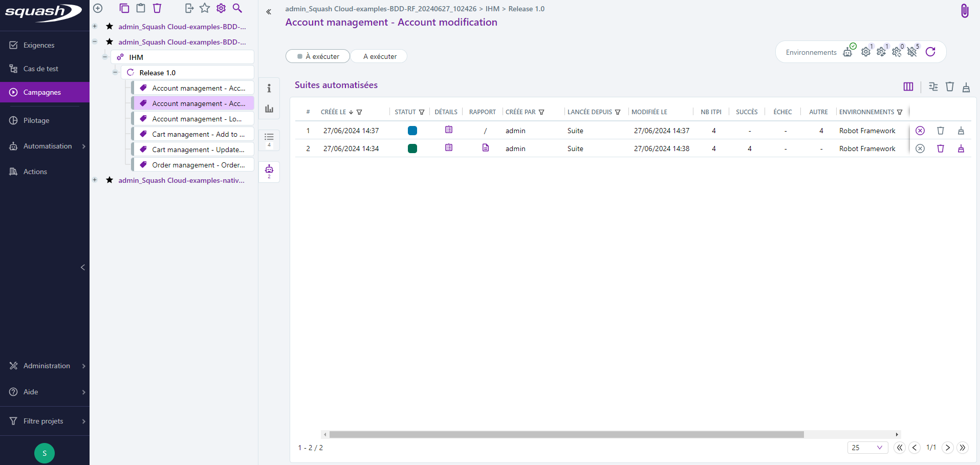Click the horizontal scrollbar of the table
The width and height of the screenshot is (980, 465).
click(x=566, y=435)
